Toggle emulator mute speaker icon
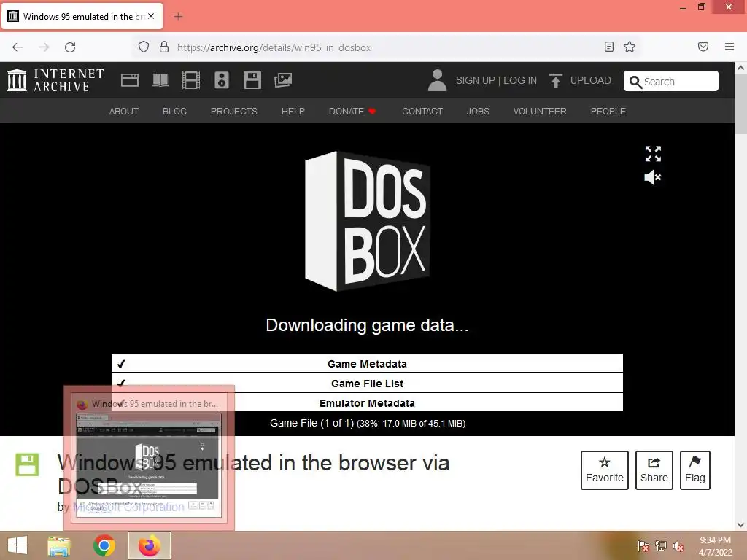The height and width of the screenshot is (560, 747). [653, 177]
